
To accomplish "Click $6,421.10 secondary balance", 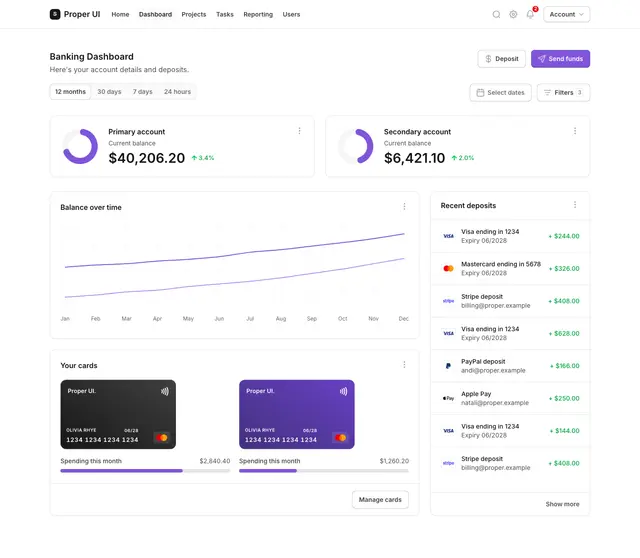I will (414, 158).
